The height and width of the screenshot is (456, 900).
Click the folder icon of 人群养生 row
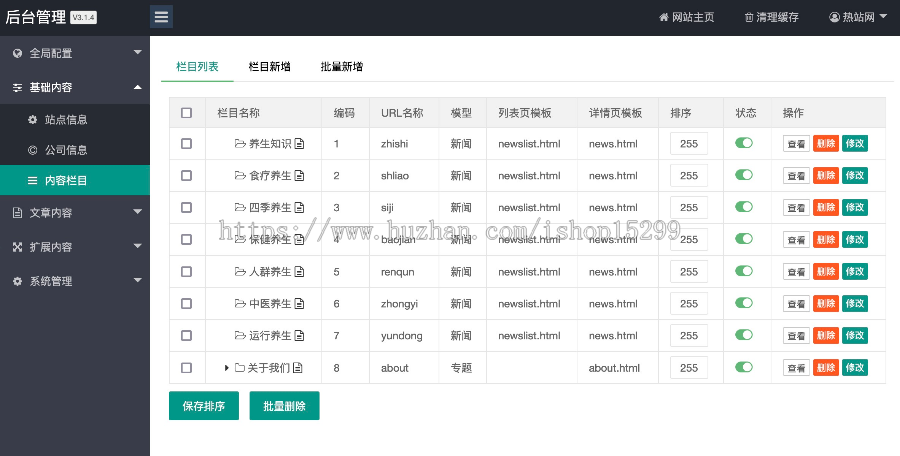point(240,271)
